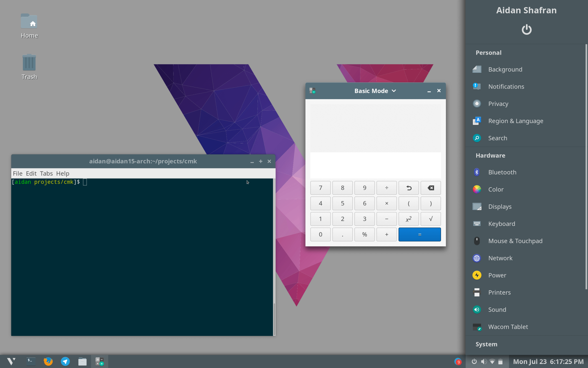Image resolution: width=588 pixels, height=368 pixels.
Task: Click the Telegram notification badge in the tray
Action: tap(458, 361)
